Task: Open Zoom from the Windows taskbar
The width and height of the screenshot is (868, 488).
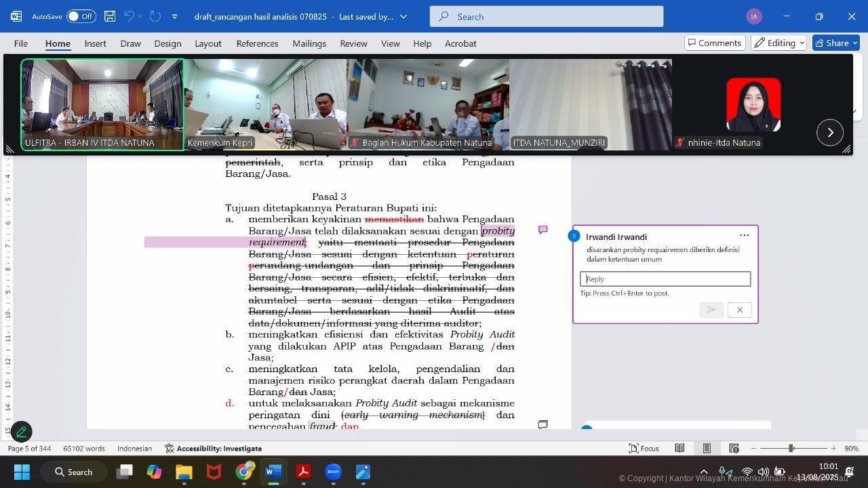Action: [333, 472]
